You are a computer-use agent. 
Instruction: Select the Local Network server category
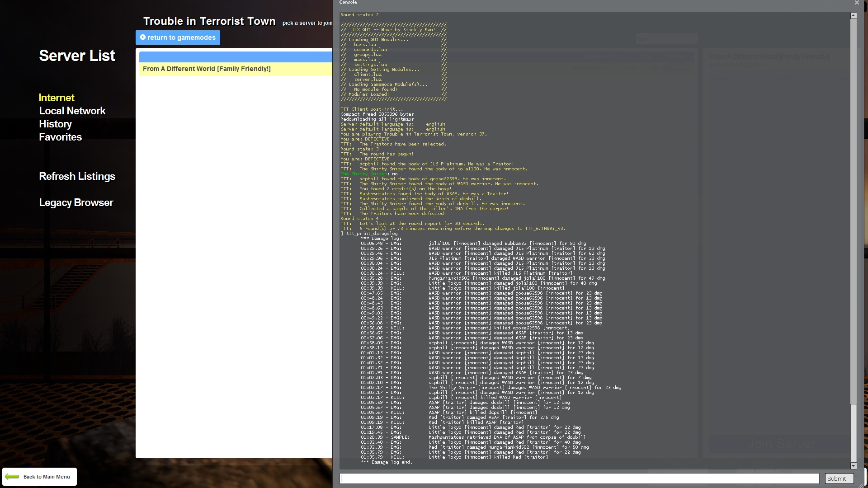tap(72, 111)
